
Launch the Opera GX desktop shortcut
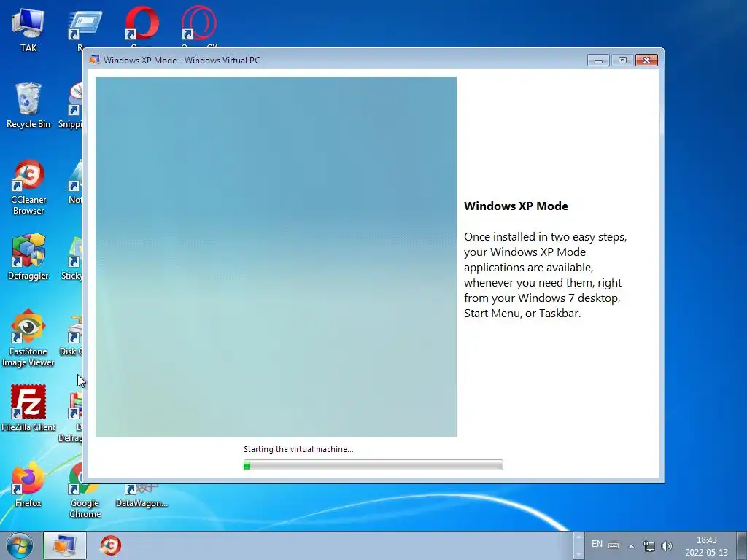(x=199, y=24)
